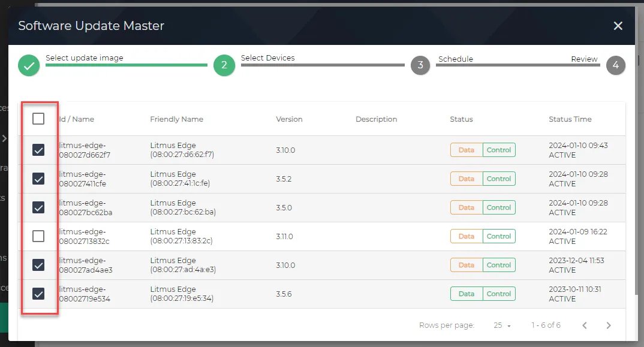Click Control status for 080027411cfe row
644x347 pixels.
[x=499, y=179]
